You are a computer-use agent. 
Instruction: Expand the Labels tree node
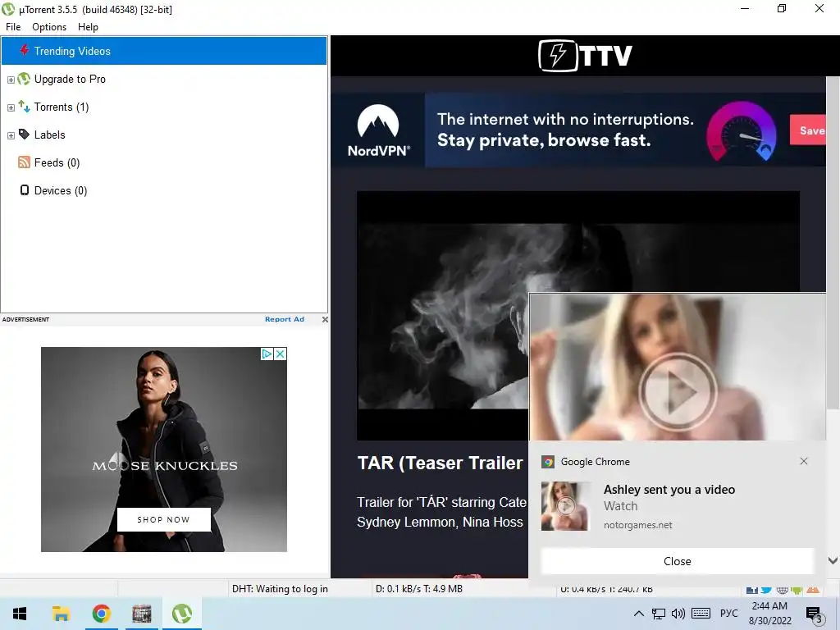(11, 135)
